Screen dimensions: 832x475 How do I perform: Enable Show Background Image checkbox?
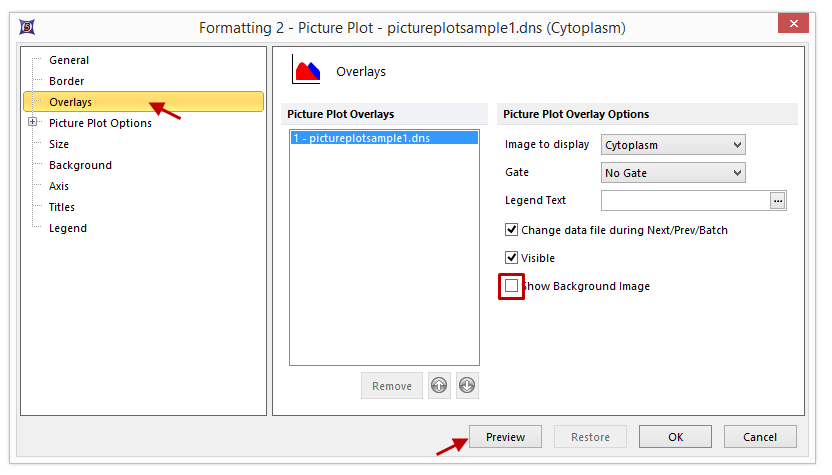512,286
